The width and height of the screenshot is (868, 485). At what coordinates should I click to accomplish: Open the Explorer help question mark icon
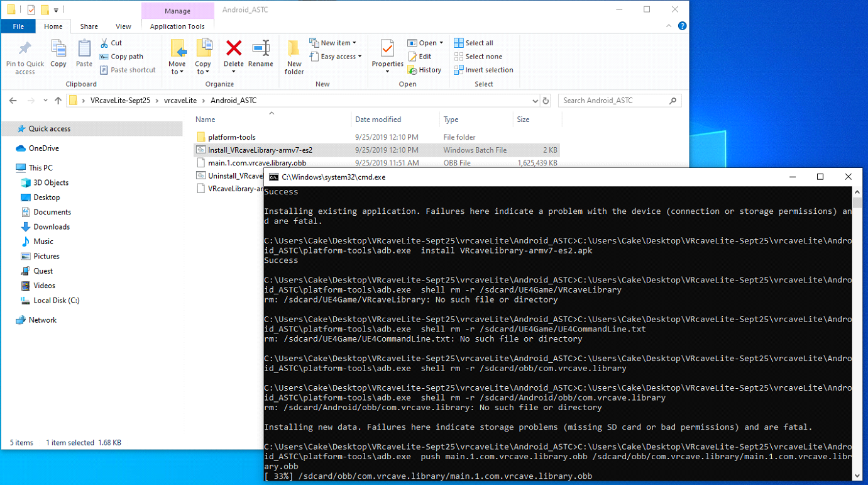(682, 26)
